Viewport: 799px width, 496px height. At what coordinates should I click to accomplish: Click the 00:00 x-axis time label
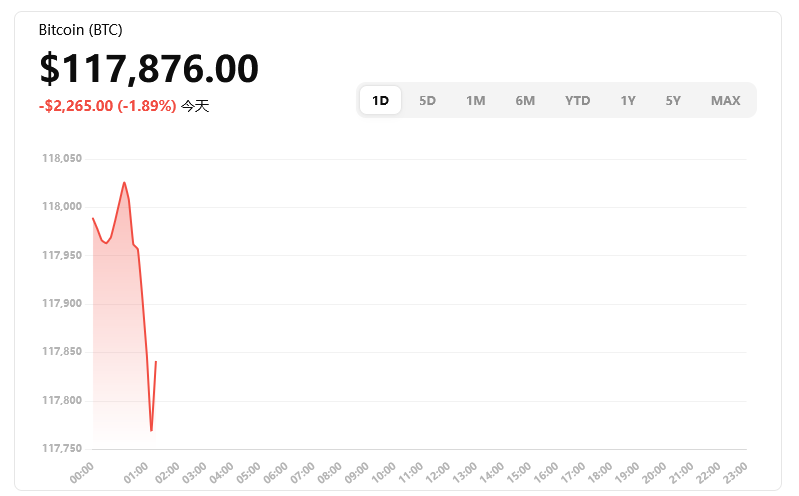(82, 471)
